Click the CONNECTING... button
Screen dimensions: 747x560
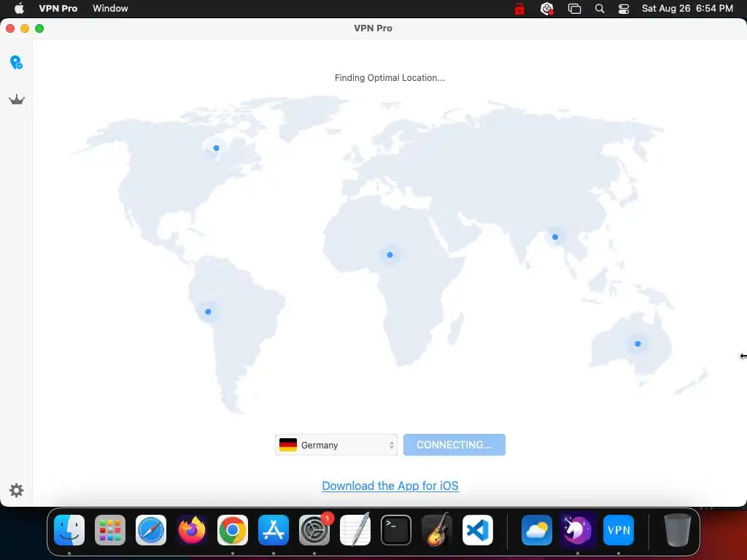point(454,445)
